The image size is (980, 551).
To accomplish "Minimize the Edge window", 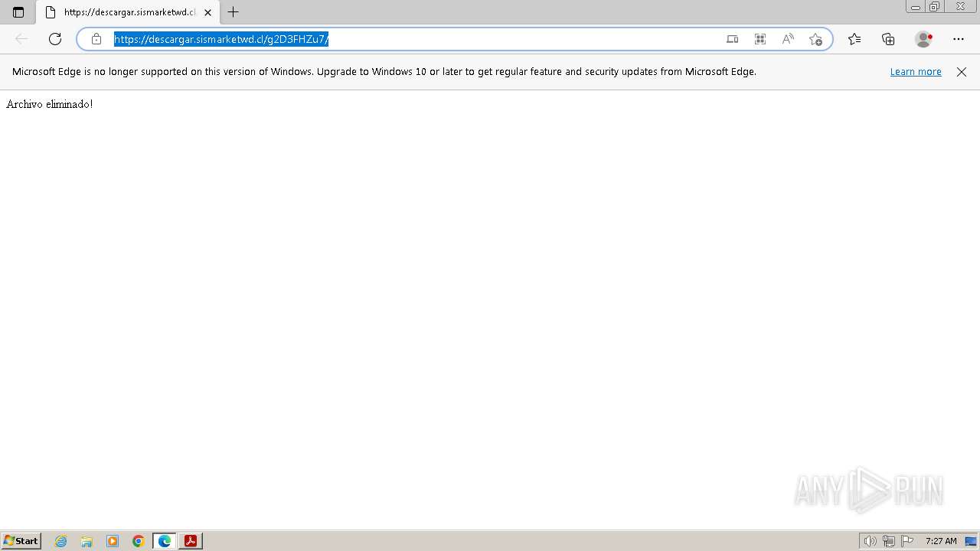I will pos(916,7).
